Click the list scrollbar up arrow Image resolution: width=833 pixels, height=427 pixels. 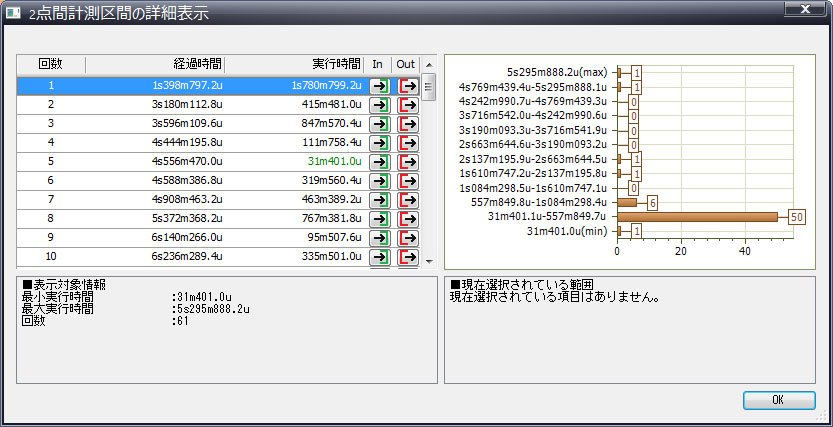(x=429, y=65)
